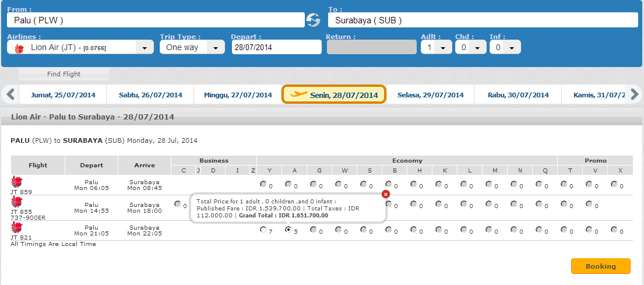Screen dimensions: 644x285
Task: Click the Find Flight button
Action: (x=64, y=75)
